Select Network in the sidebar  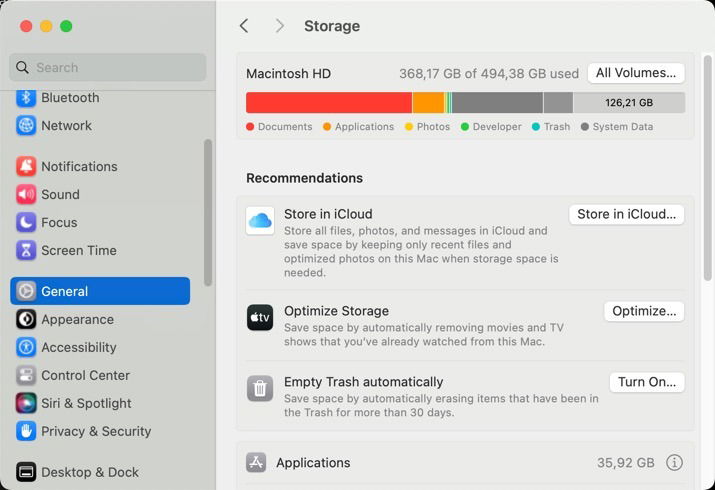coord(100,125)
